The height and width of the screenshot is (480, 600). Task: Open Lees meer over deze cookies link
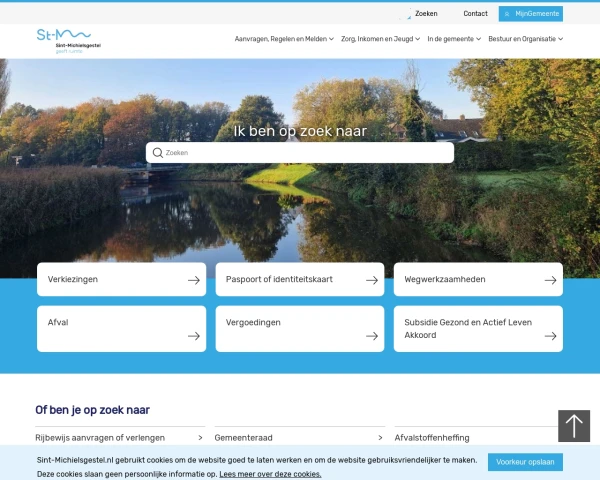coord(270,474)
